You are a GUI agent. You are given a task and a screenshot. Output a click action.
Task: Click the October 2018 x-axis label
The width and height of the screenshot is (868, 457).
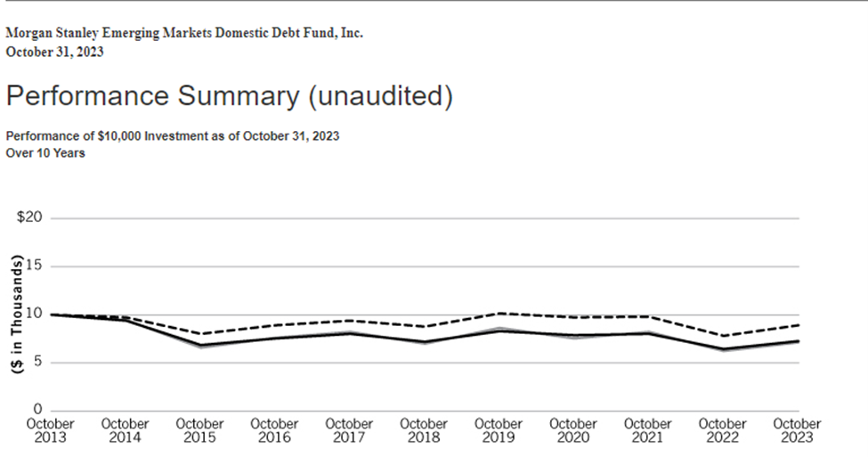424,430
